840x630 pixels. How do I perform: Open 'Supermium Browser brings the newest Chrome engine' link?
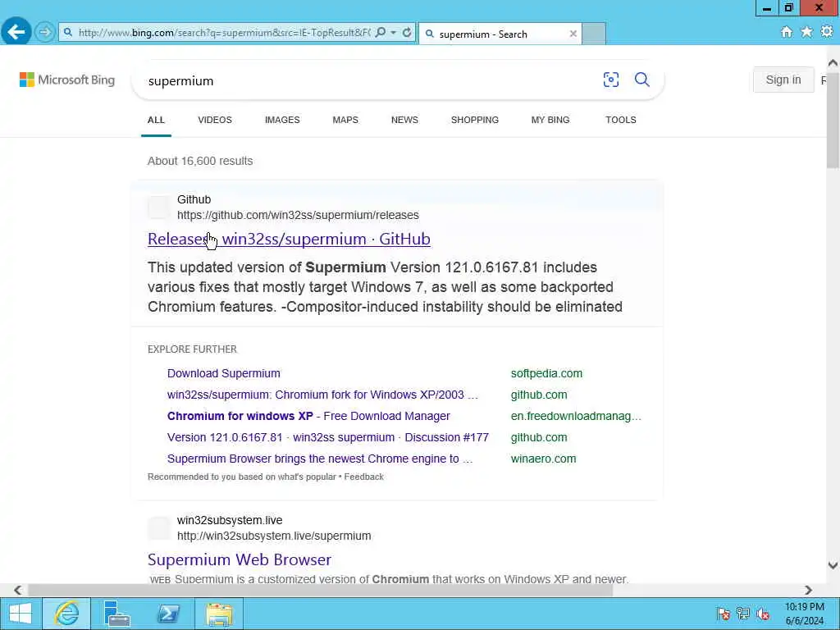click(320, 459)
